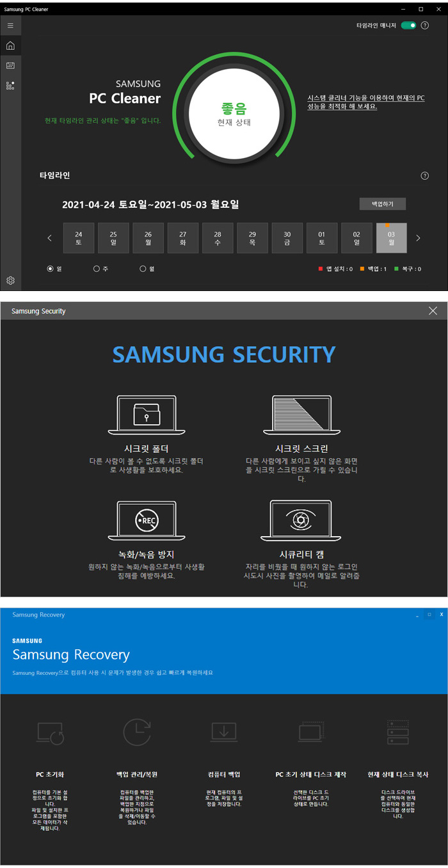The image size is (448, 868).
Task: Click the 백업 관리/복원 clock icon
Action: pyautogui.click(x=137, y=732)
